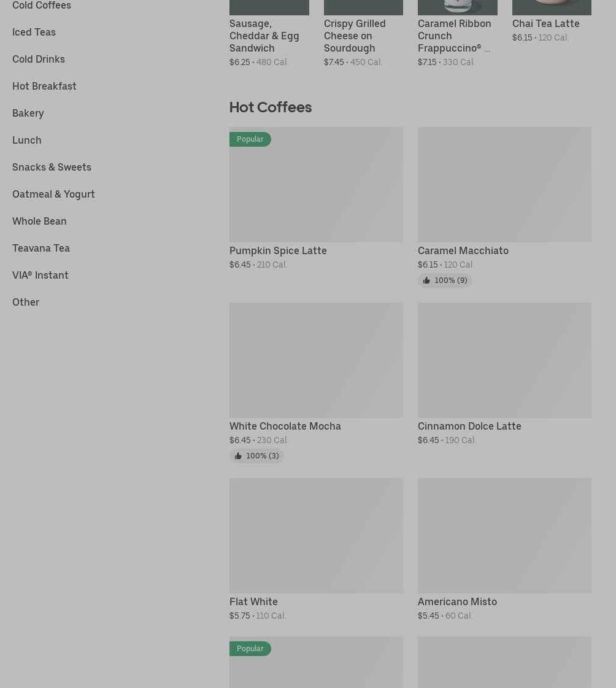Click White Chocolate Mocha title
This screenshot has width=616, height=688.
(x=285, y=426)
